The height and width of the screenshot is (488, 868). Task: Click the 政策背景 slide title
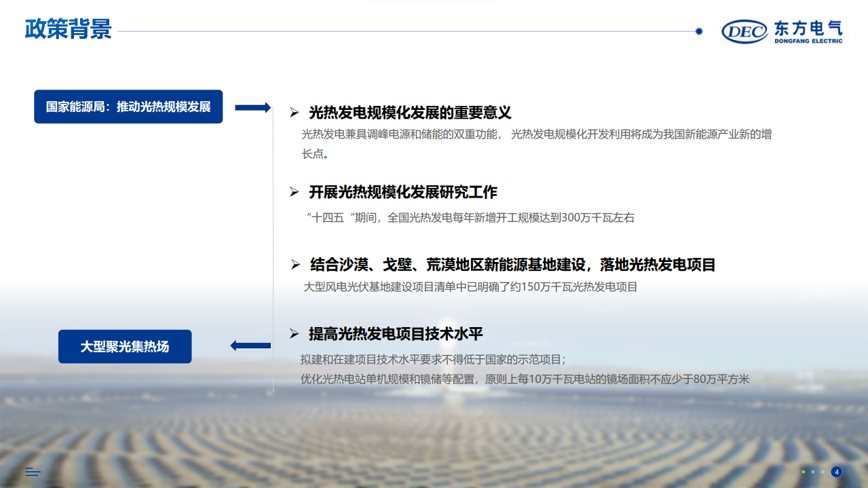pyautogui.click(x=68, y=29)
